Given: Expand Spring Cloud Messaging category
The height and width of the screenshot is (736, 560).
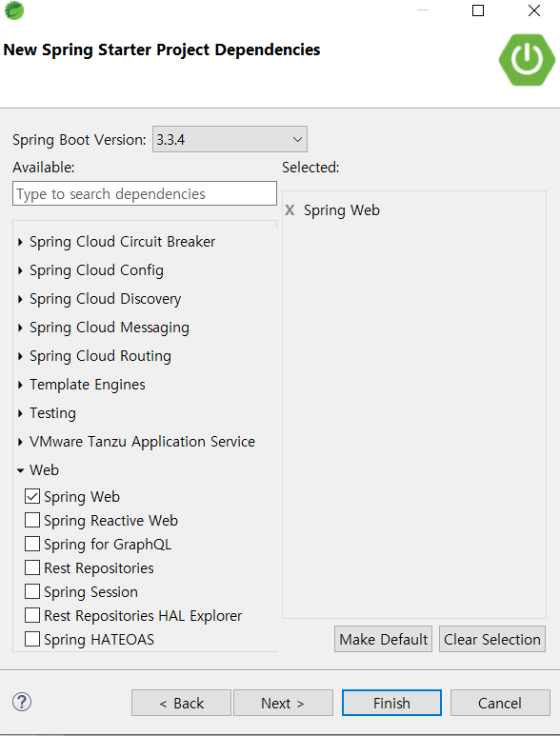Looking at the screenshot, I should (x=20, y=328).
